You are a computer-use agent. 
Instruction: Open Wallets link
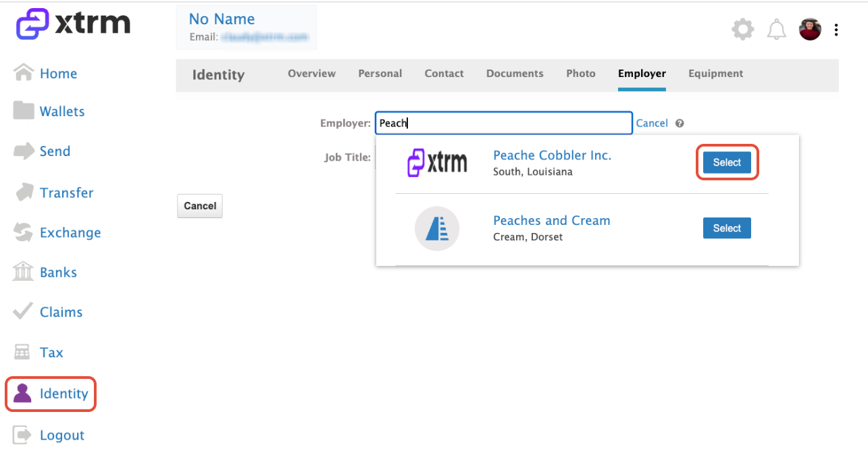[62, 111]
